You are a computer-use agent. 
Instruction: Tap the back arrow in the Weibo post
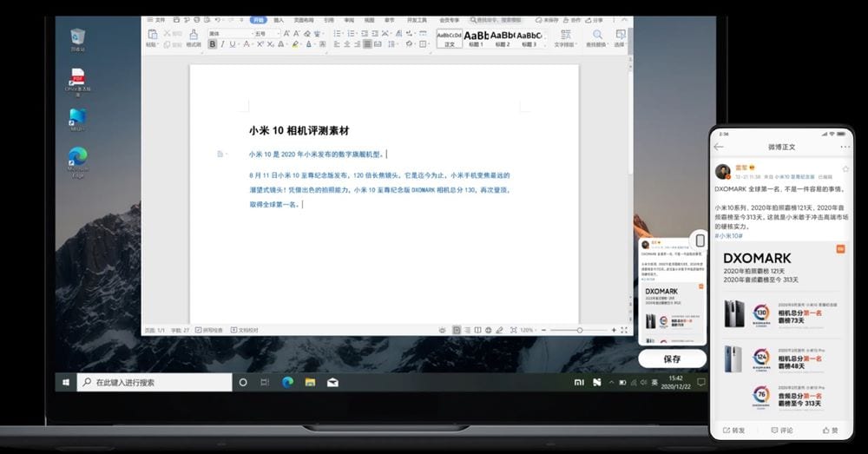pos(719,147)
